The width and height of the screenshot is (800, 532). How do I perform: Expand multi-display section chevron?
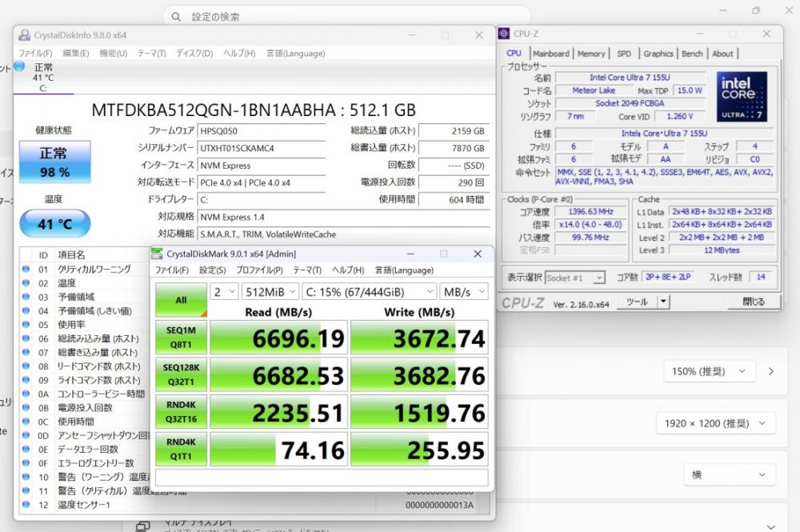tap(771, 527)
